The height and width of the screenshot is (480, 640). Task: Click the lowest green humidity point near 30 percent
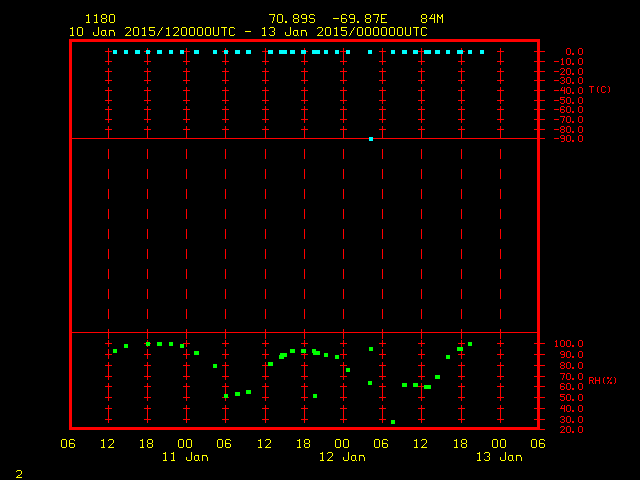pyautogui.click(x=393, y=422)
